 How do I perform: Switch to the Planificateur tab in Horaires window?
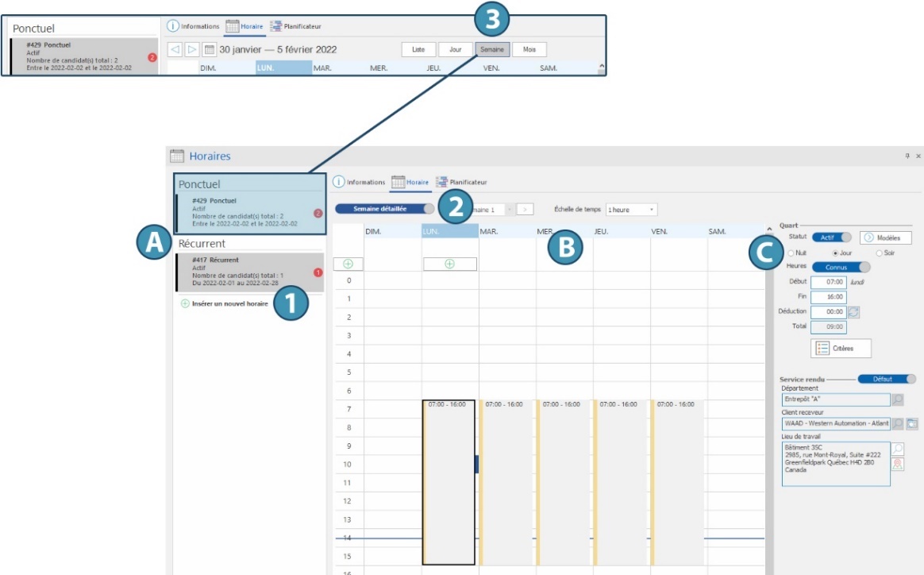pos(462,183)
